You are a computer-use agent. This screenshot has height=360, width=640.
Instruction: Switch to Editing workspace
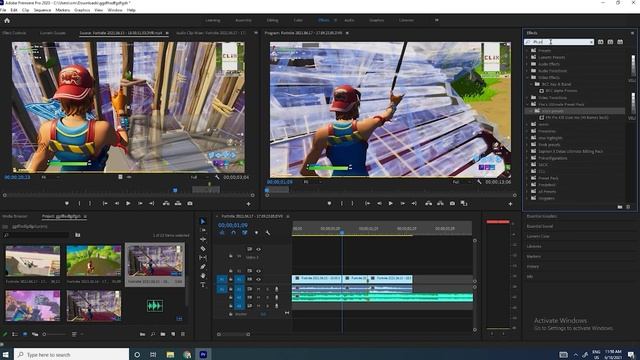click(x=272, y=20)
